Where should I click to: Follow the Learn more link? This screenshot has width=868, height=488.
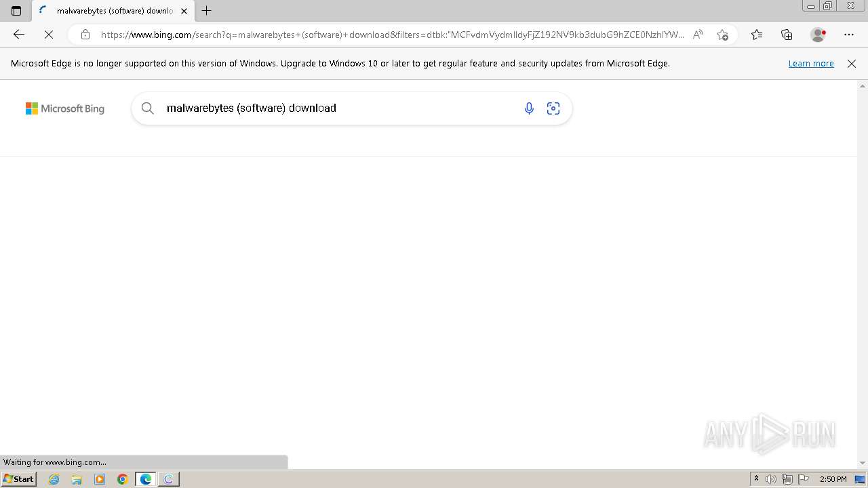[811, 63]
